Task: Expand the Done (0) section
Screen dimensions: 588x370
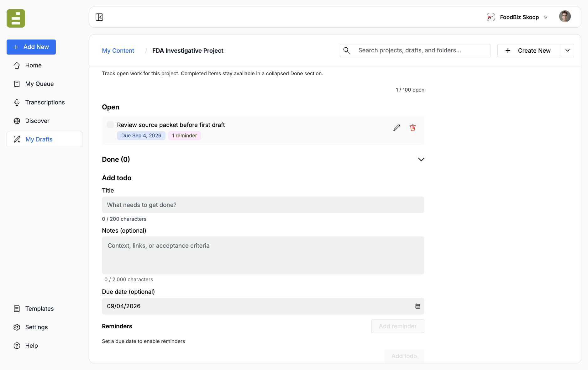Action: point(421,159)
